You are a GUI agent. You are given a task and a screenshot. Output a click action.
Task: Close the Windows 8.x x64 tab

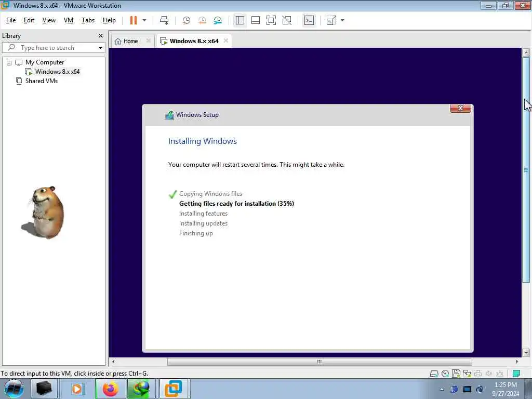coord(226,41)
